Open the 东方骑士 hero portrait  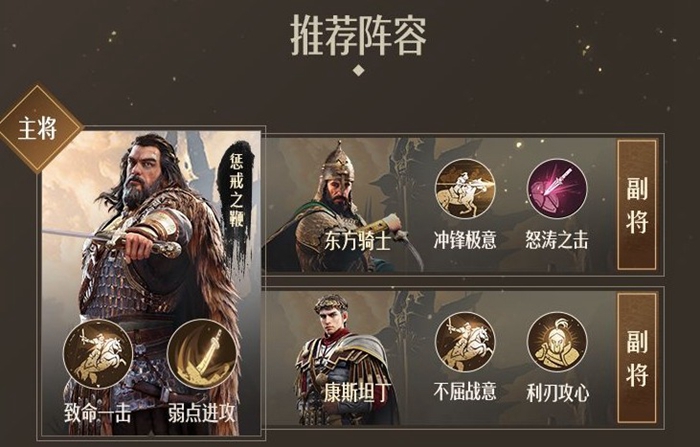(344, 205)
